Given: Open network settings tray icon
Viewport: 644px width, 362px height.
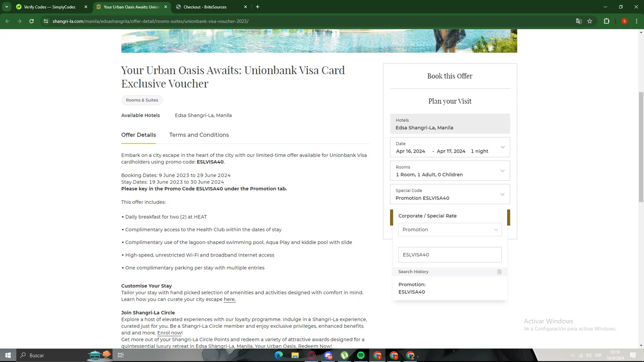Looking at the screenshot, I should coord(580,355).
